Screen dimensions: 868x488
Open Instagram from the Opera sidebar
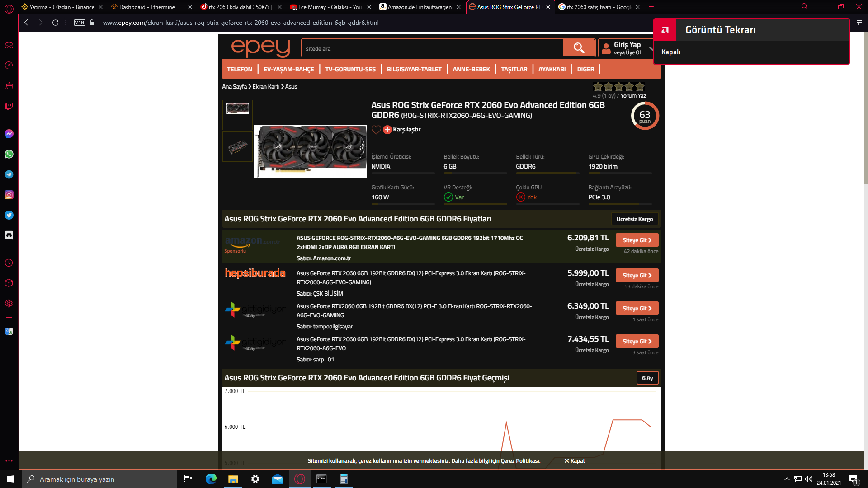pyautogui.click(x=9, y=195)
